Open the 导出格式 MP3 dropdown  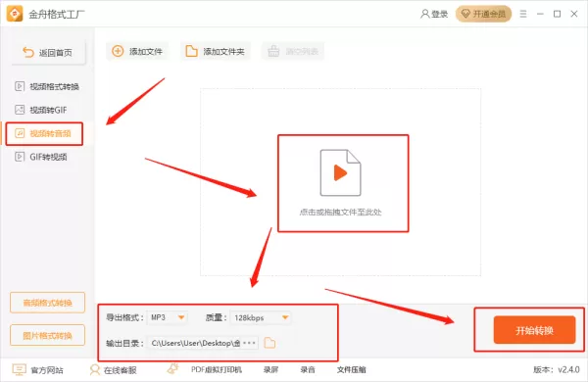(168, 317)
